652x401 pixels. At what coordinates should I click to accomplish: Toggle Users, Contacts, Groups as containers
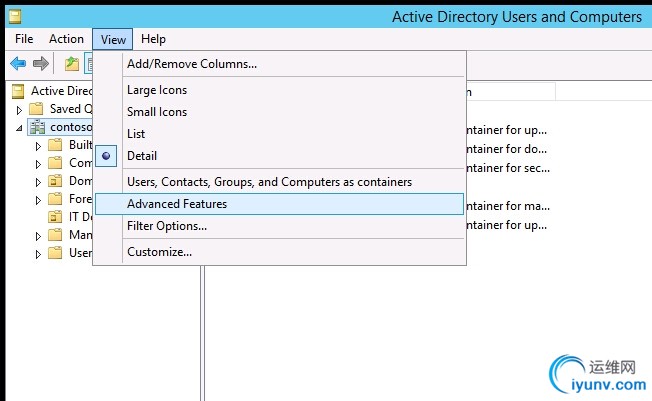tap(279, 182)
